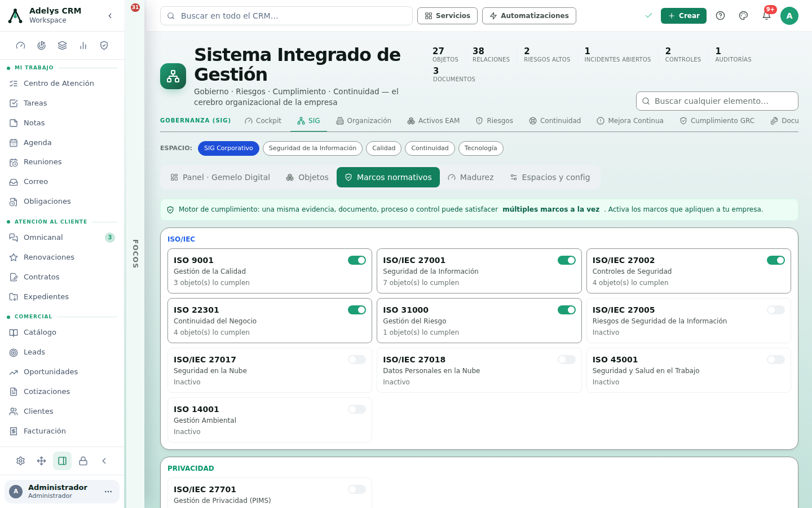This screenshot has width=812, height=508.
Task: Click the shield check icon in sidebar
Action: tap(104, 46)
